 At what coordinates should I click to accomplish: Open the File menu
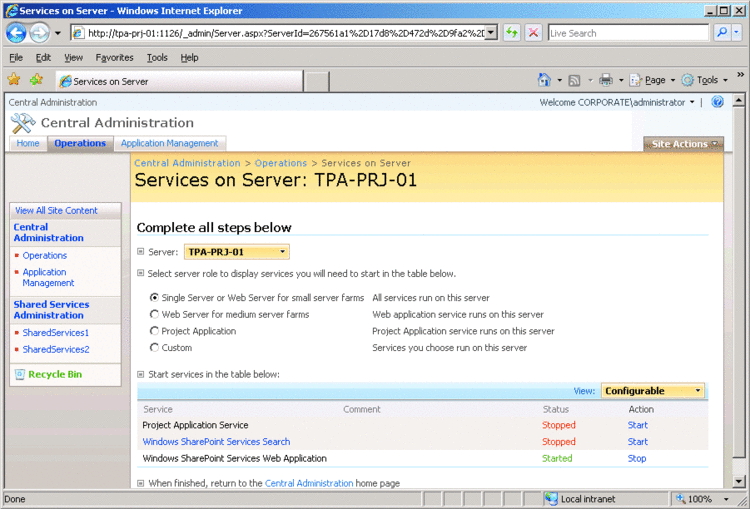[x=16, y=57]
